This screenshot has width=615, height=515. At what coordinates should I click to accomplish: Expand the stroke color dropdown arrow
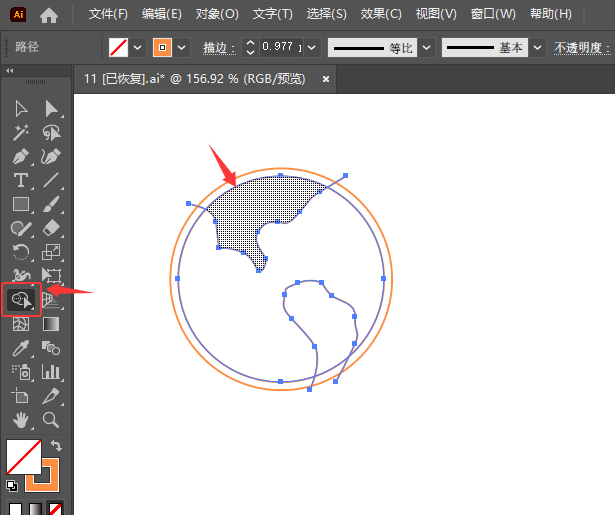coord(181,47)
